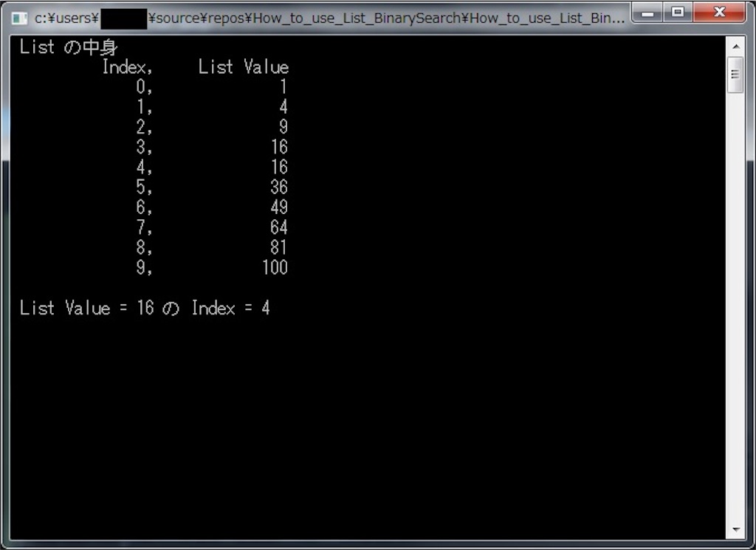Click list value 36
This screenshot has height=550, width=756.
[x=279, y=187]
